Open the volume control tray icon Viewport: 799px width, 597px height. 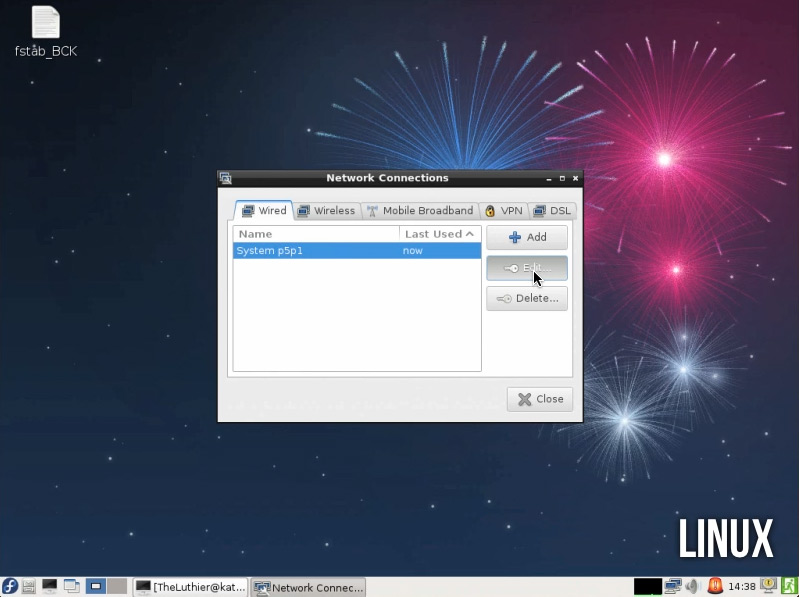[x=692, y=587]
